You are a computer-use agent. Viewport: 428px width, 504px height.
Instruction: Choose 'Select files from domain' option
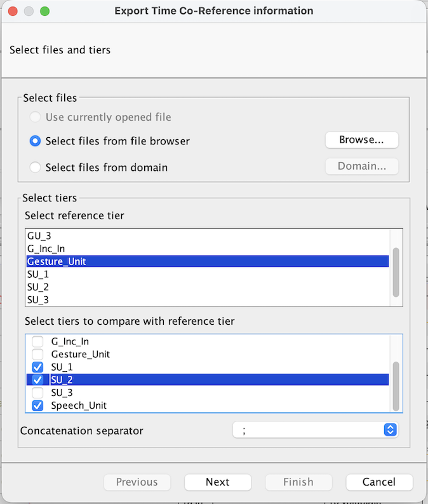pyautogui.click(x=36, y=168)
